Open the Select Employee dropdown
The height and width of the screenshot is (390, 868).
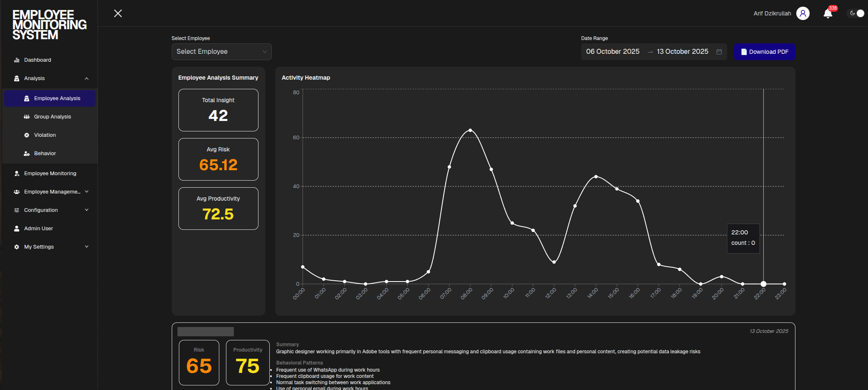(x=221, y=51)
